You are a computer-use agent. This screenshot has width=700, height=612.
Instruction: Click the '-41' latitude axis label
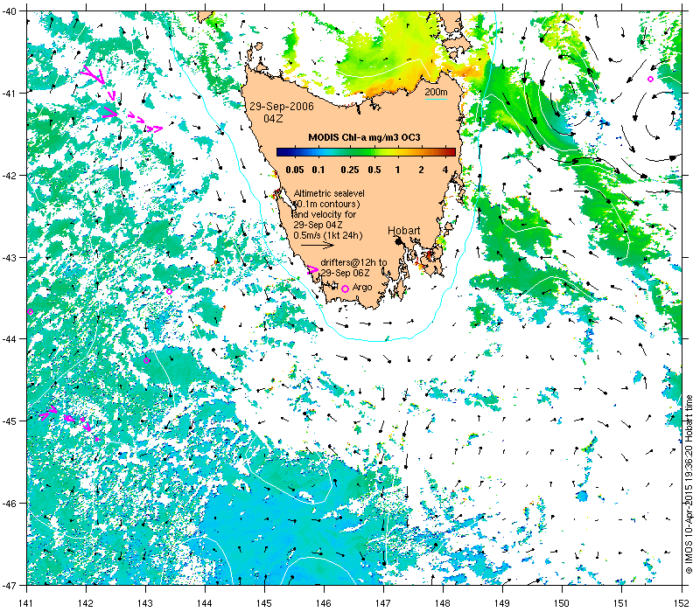pyautogui.click(x=10, y=94)
